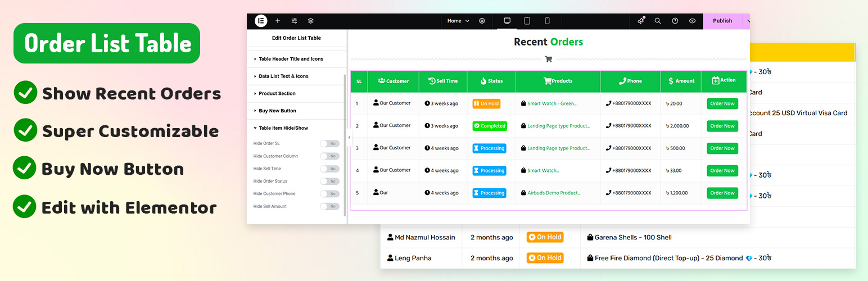
Task: Switch to tablet preview mode
Action: click(527, 21)
